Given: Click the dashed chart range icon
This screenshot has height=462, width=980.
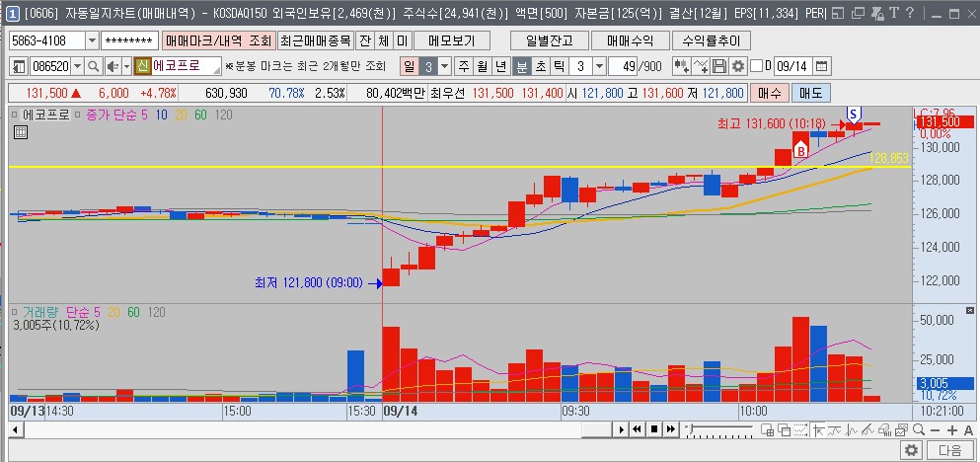Looking at the screenshot, I should [799, 430].
